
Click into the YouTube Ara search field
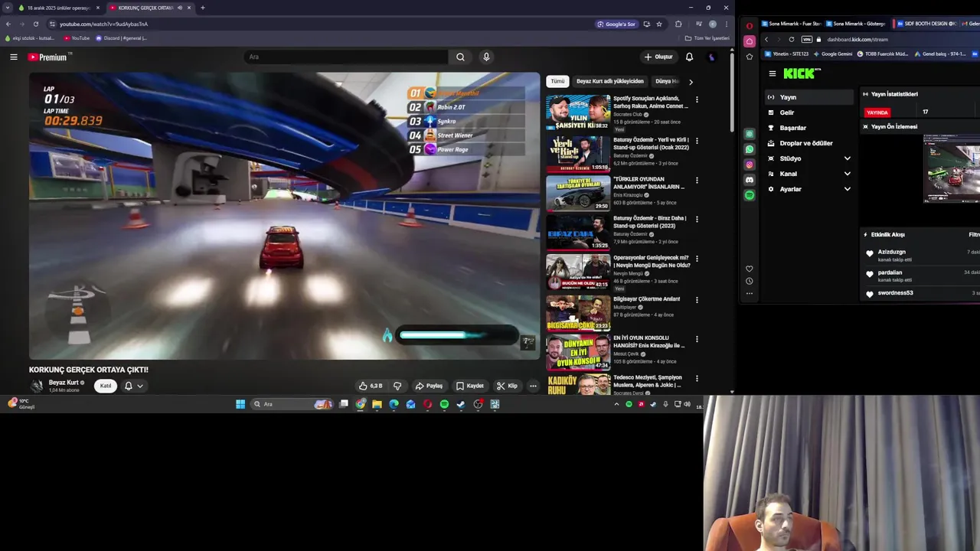(x=346, y=57)
